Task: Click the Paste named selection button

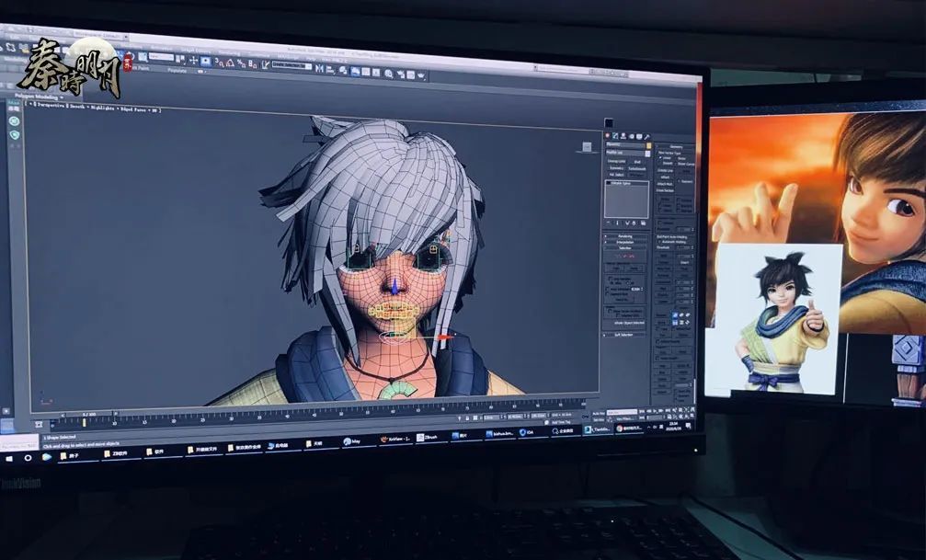Action: coord(634,269)
